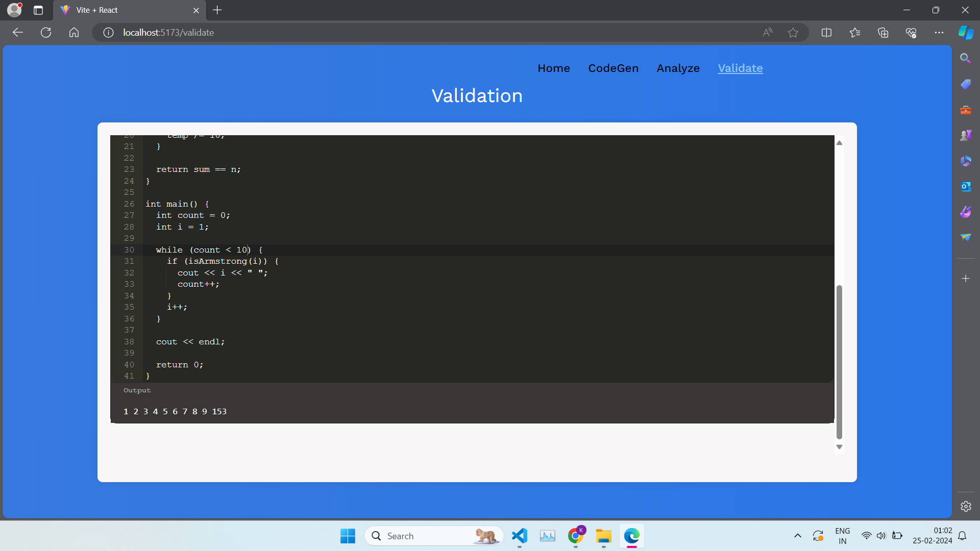Open a new browser tab

[217, 10]
